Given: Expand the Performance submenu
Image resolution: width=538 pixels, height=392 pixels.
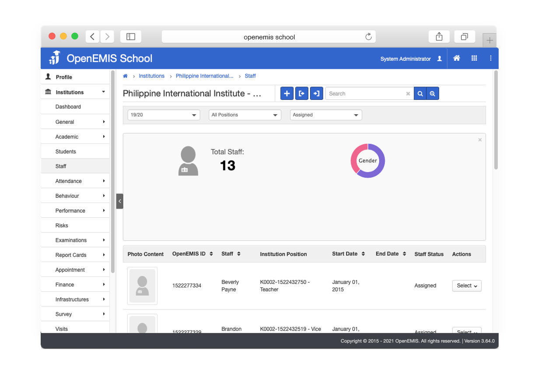Looking at the screenshot, I should point(75,210).
